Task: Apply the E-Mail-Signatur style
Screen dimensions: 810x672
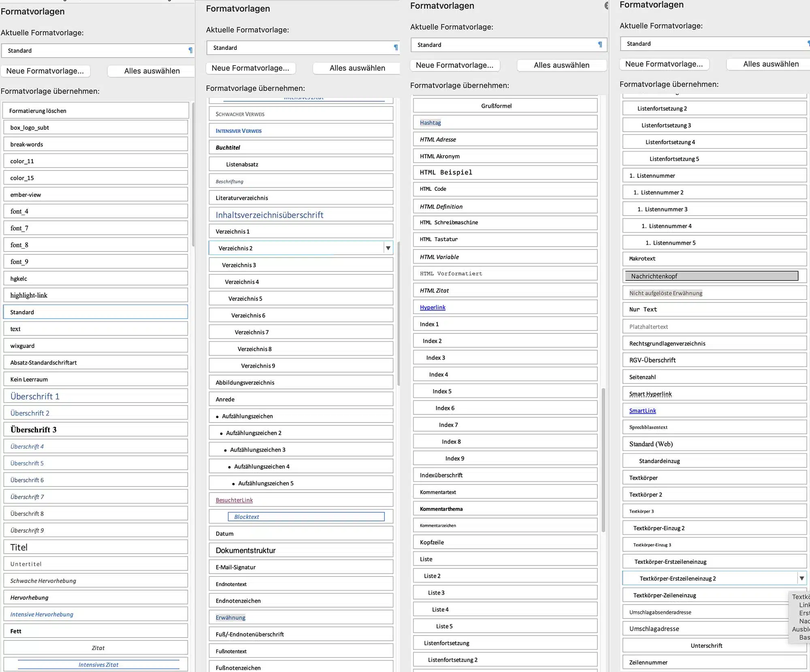Action: tap(301, 567)
